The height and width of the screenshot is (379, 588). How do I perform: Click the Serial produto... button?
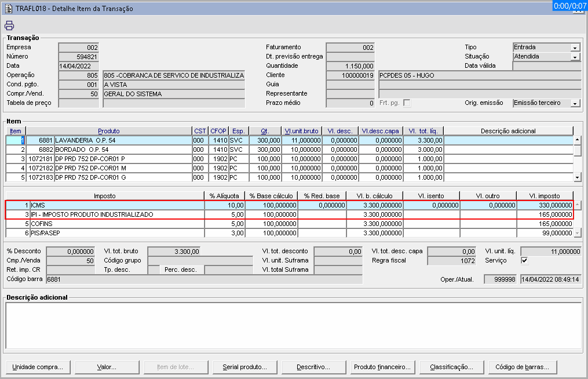click(x=245, y=367)
